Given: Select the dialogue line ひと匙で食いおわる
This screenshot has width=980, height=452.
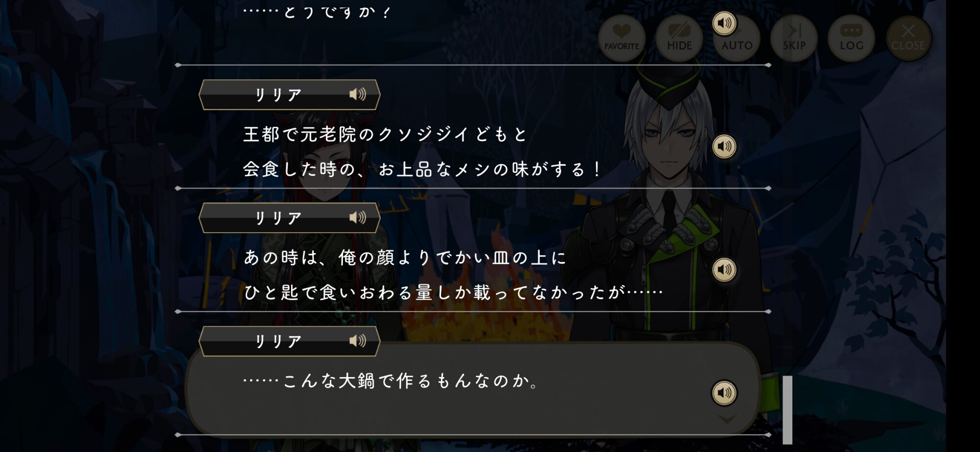Looking at the screenshot, I should pos(453,293).
